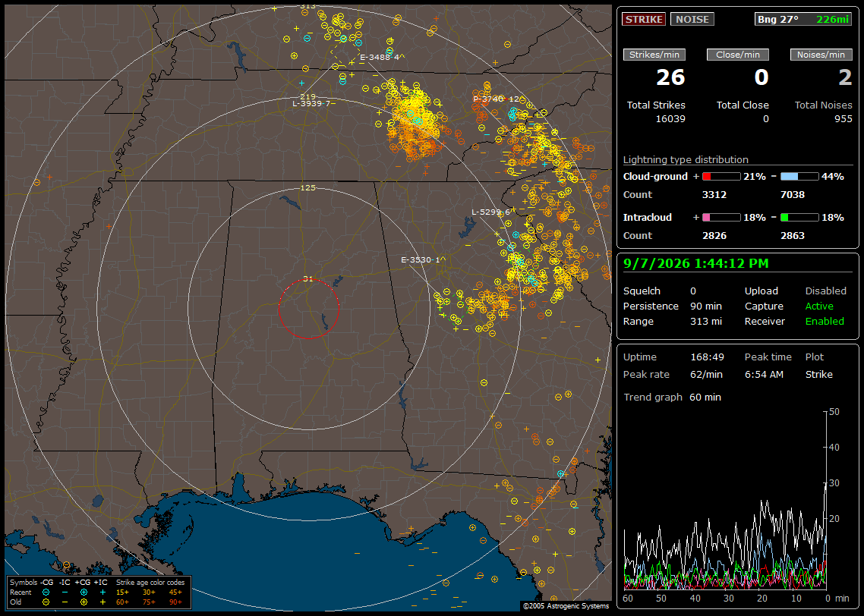Select storm cell label L-5299-6

point(491,212)
